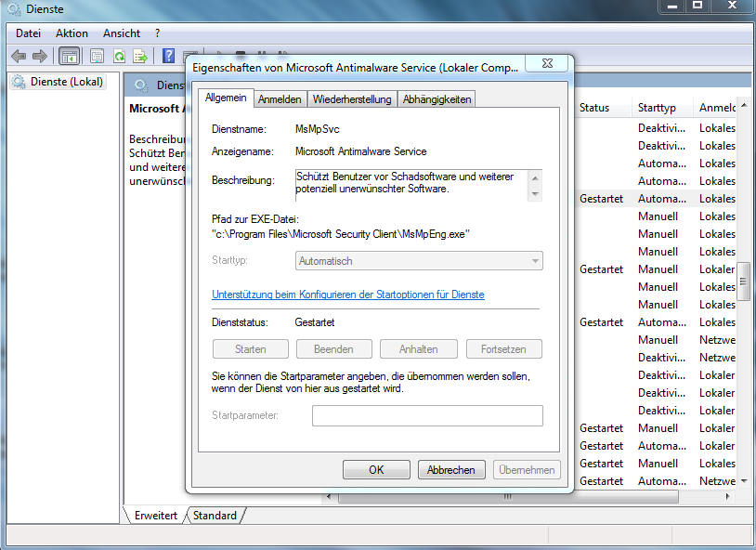756x550 pixels.
Task: Click the horizontal scrollbar thumb below list
Action: click(508, 496)
